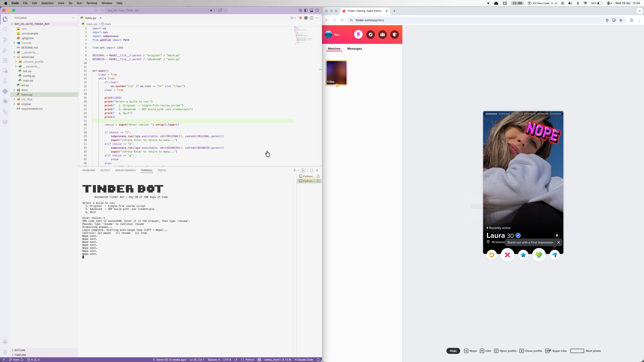644x362 pixels.
Task: Open Tinder Safety shield icon
Action: point(394,34)
